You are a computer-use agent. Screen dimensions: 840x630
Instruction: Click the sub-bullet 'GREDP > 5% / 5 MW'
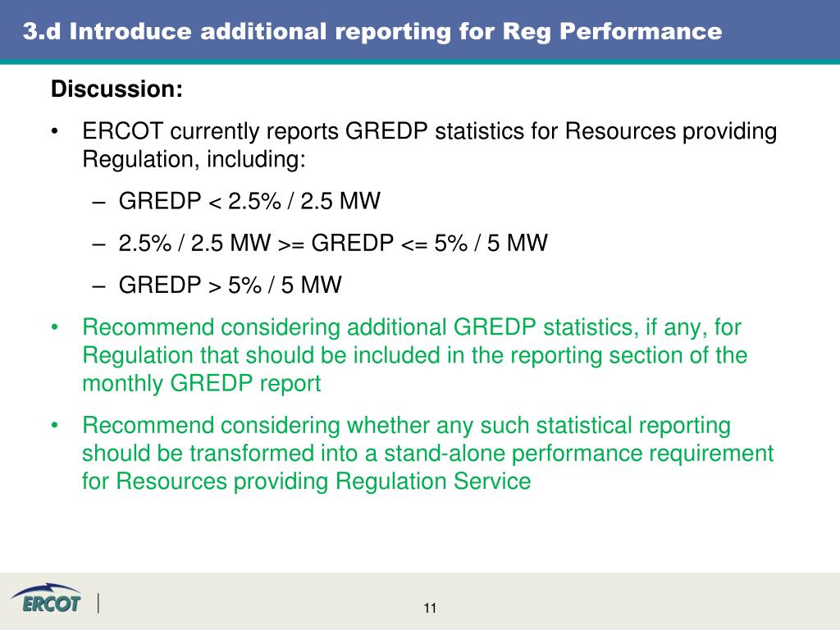[x=230, y=285]
